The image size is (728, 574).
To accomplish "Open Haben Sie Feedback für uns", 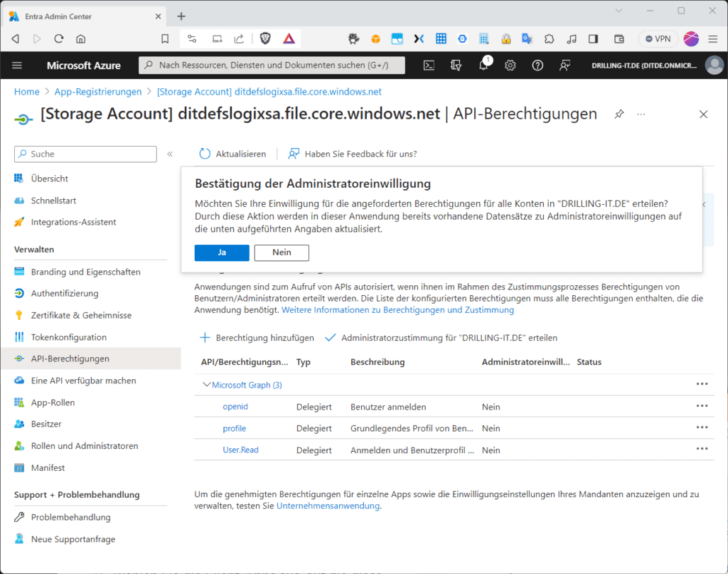I will 353,154.
